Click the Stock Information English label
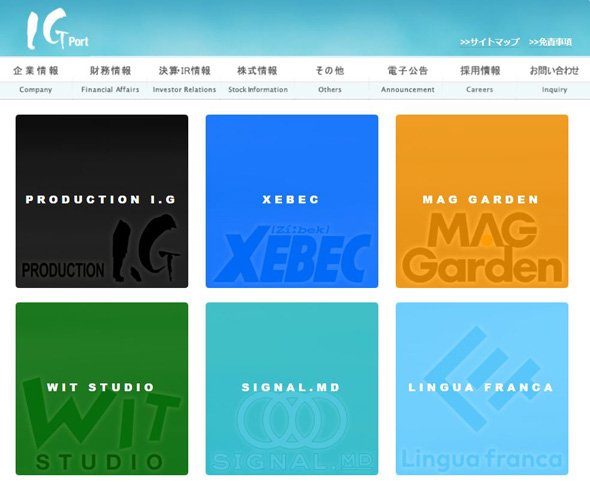Viewport: 590px width, 489px height. 258,90
